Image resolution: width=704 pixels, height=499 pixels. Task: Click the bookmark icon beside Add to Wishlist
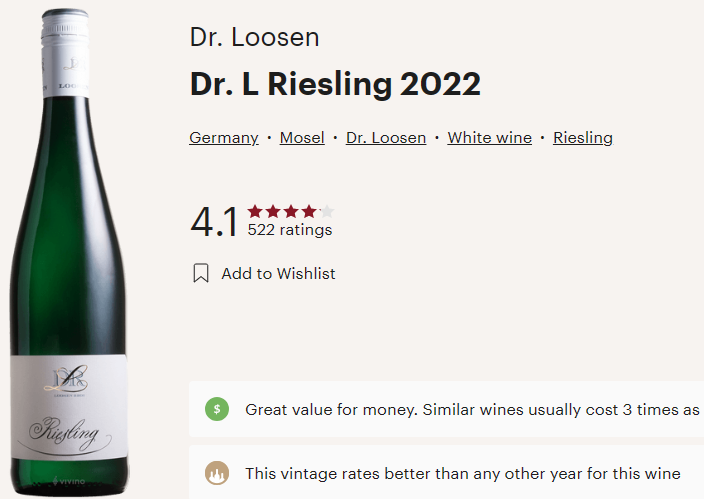click(x=201, y=273)
